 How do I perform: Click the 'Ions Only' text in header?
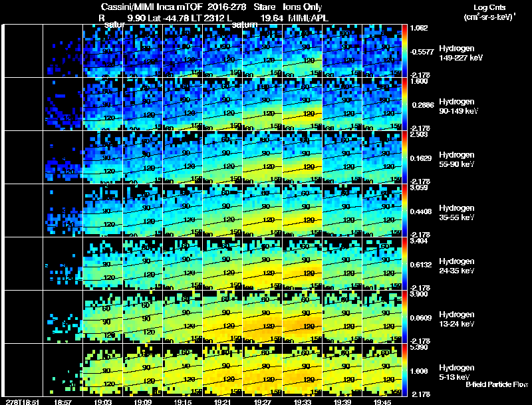pyautogui.click(x=303, y=7)
